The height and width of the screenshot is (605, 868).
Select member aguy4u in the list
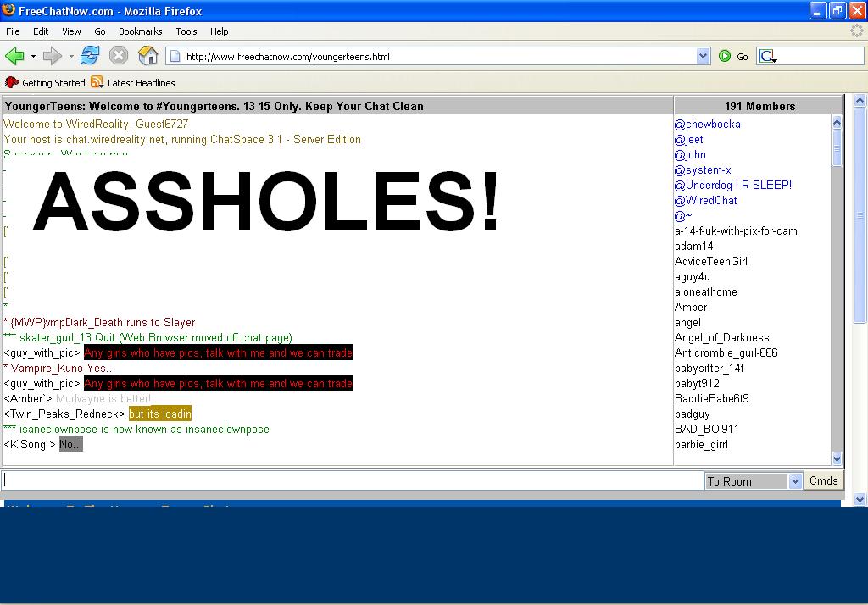point(692,277)
